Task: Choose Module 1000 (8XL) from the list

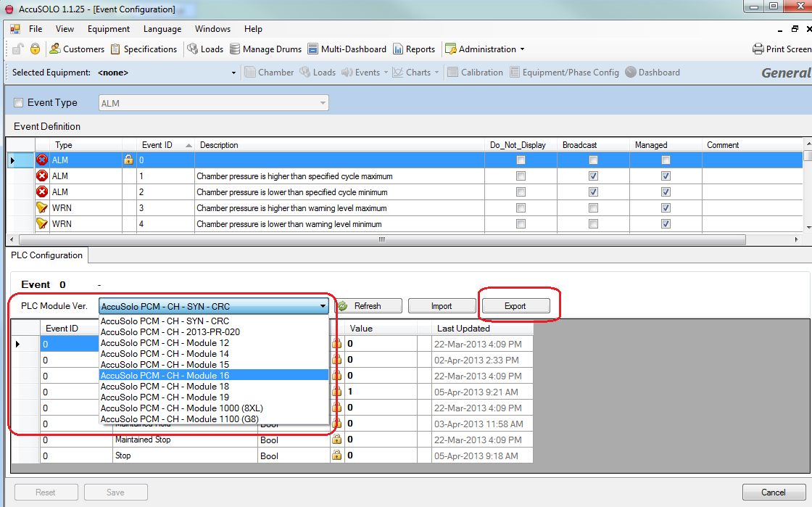Action: click(x=181, y=408)
